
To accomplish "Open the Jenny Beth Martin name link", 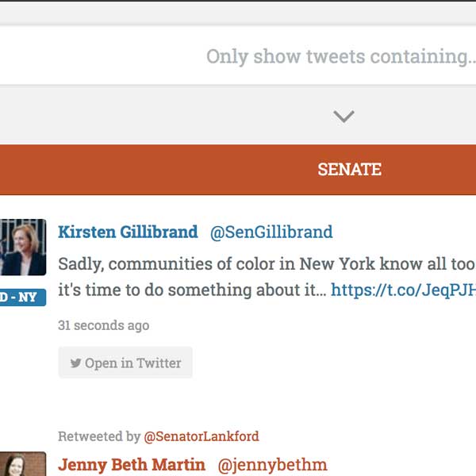I will click(132, 464).
